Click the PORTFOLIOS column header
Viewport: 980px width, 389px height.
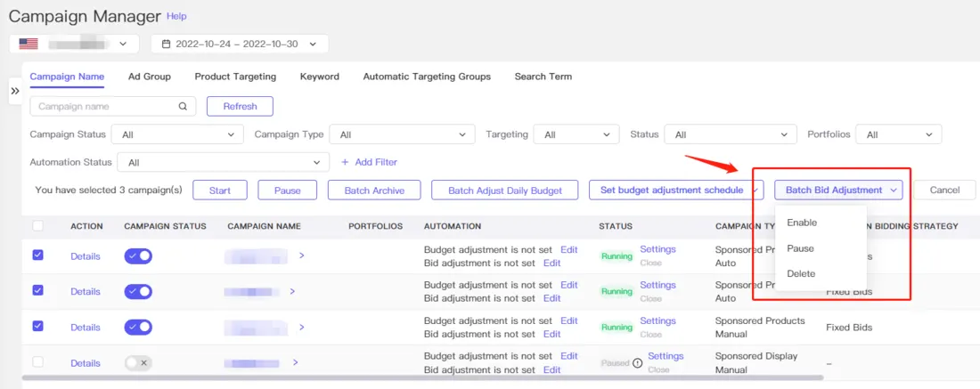(x=376, y=226)
